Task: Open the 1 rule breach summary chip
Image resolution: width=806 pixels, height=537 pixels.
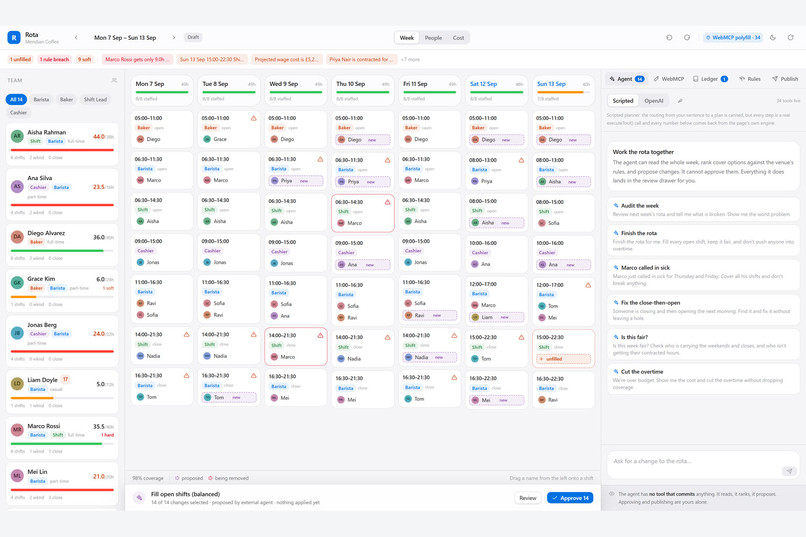Action: [54, 60]
